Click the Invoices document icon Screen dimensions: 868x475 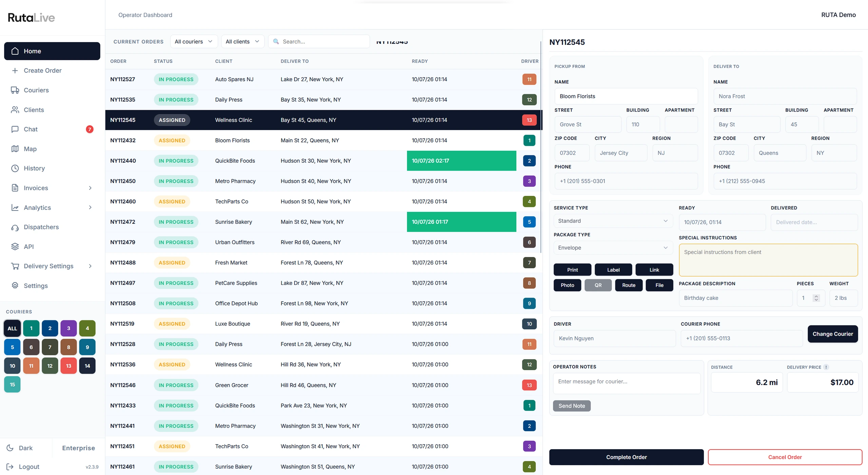(x=15, y=188)
